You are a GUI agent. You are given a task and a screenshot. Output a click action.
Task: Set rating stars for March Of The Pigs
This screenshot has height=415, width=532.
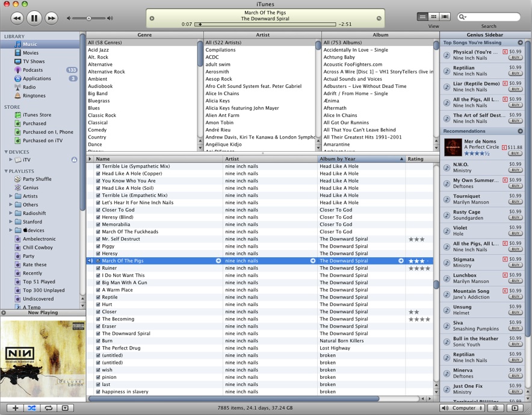pos(419,261)
